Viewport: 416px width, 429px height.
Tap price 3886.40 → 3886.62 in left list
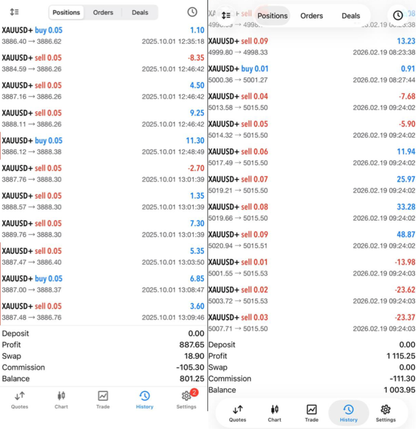(x=32, y=42)
